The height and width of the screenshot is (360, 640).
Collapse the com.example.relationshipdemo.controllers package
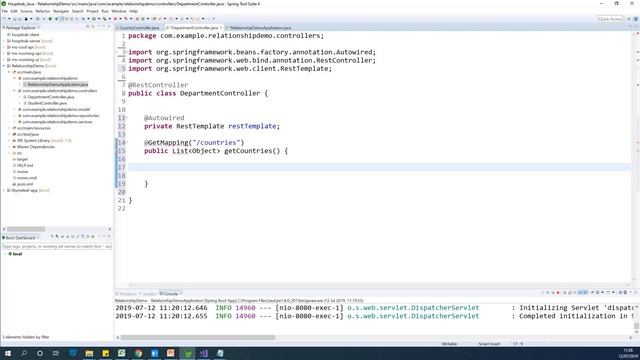15,91
